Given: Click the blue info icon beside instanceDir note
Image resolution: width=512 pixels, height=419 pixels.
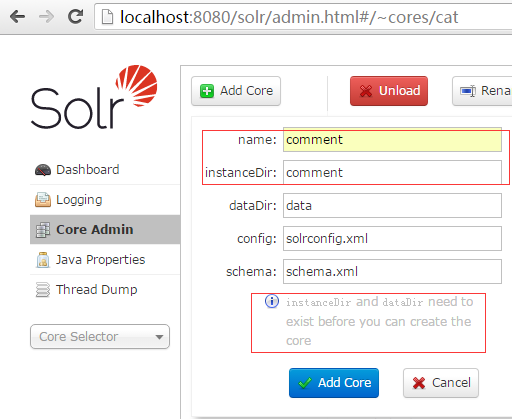Looking at the screenshot, I should (x=272, y=301).
